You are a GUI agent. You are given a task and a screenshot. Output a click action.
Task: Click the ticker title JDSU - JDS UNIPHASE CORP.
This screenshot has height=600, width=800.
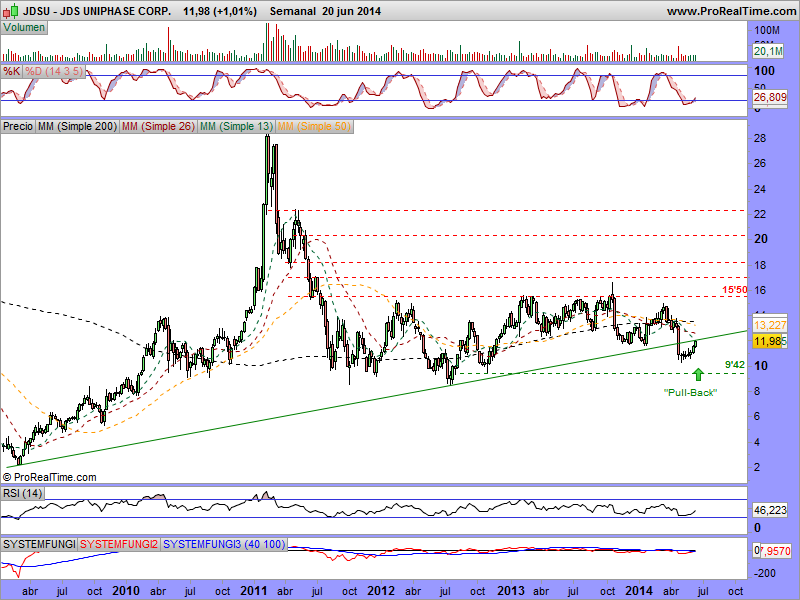click(x=97, y=11)
